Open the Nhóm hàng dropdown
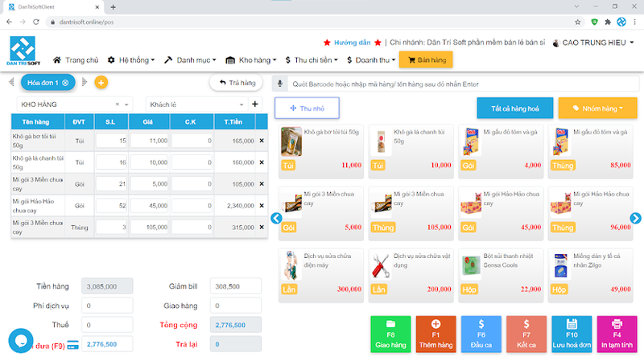Screen dimensions: 644x361 pos(597,109)
